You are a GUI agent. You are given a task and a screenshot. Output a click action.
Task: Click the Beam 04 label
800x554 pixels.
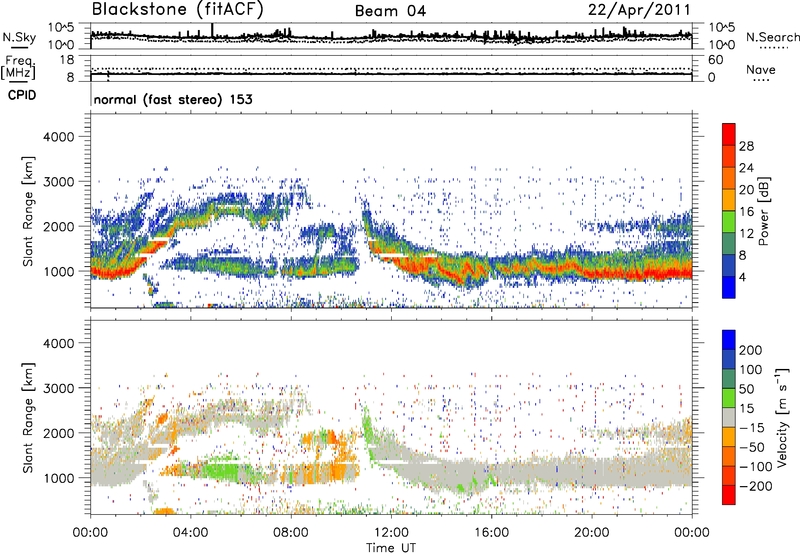[x=390, y=11]
